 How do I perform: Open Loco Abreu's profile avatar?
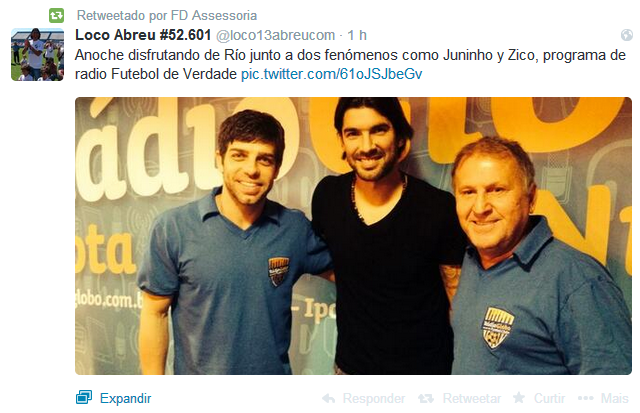(x=38, y=54)
